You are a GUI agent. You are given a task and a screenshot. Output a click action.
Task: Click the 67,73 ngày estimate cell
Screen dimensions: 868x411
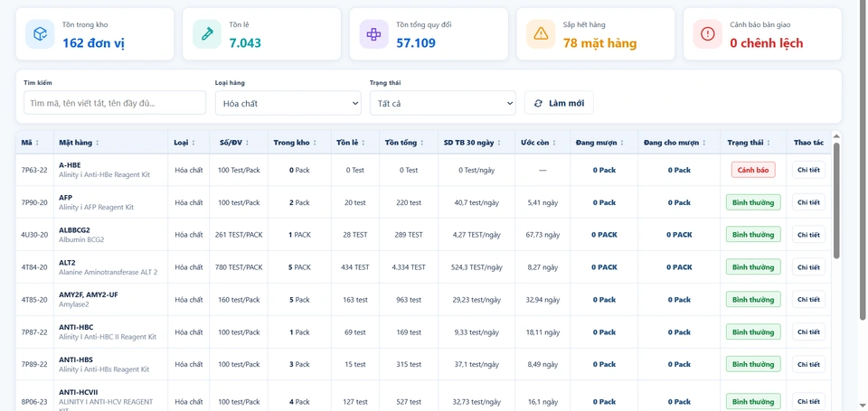pos(543,235)
